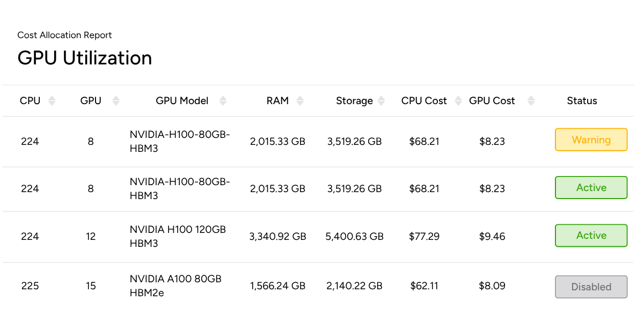Click the GPU Model column header label

tap(182, 101)
